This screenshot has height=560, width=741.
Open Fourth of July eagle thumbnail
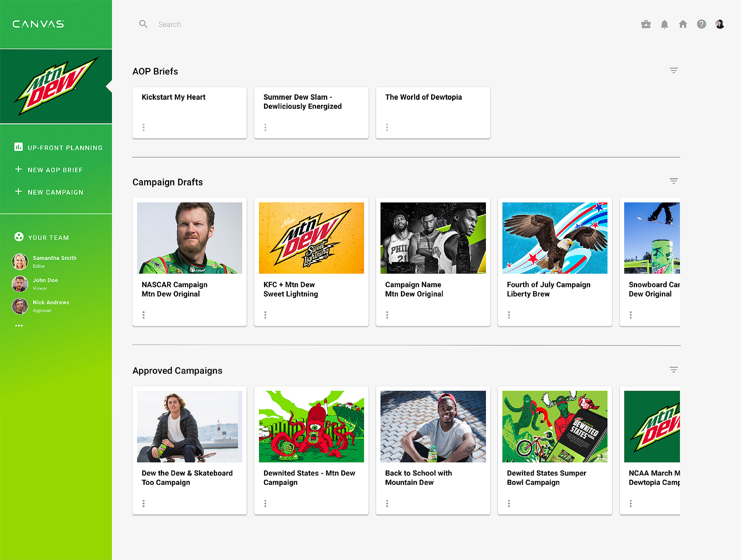555,238
